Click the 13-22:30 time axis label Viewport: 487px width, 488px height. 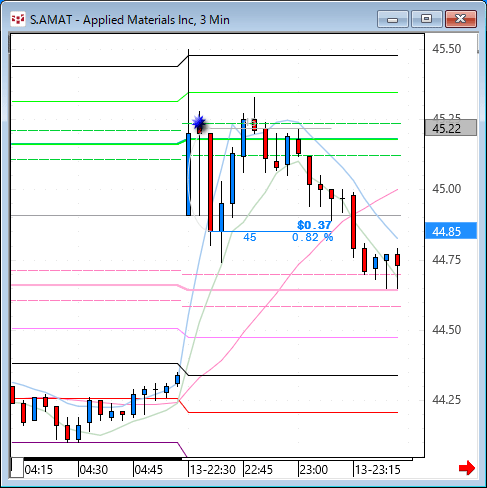click(x=213, y=470)
